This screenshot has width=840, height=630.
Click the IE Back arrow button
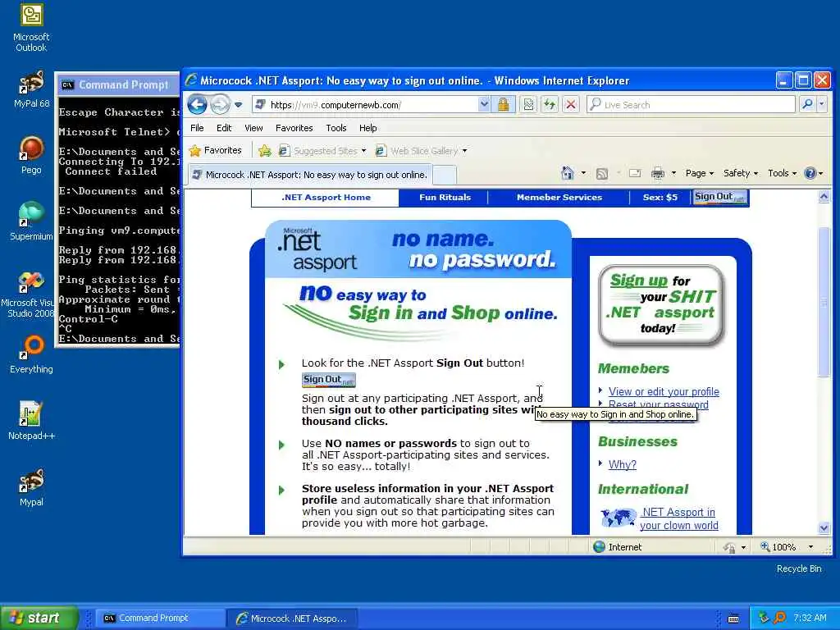coord(198,104)
